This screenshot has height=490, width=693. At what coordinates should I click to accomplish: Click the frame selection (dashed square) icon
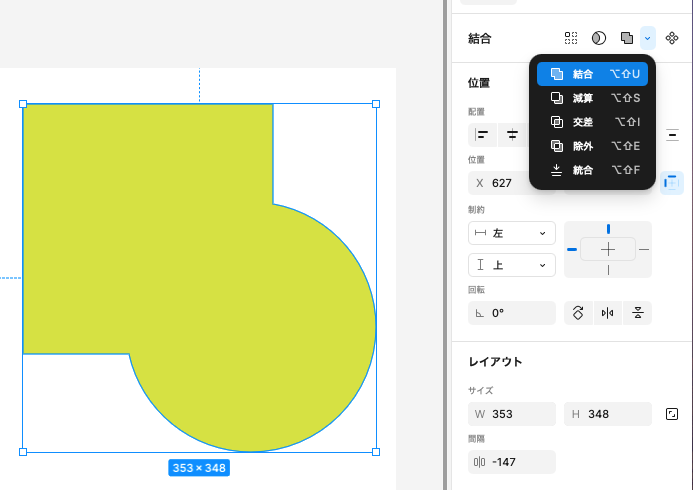571,38
